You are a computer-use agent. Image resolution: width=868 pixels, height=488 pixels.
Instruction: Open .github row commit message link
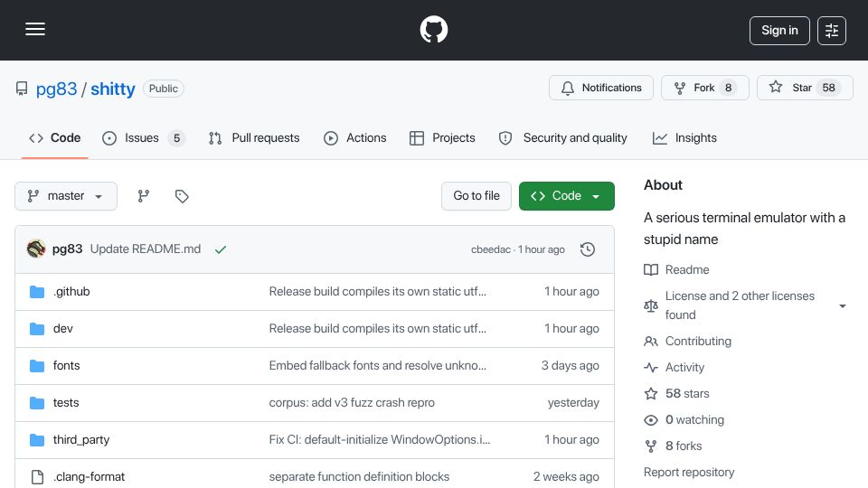coord(378,292)
